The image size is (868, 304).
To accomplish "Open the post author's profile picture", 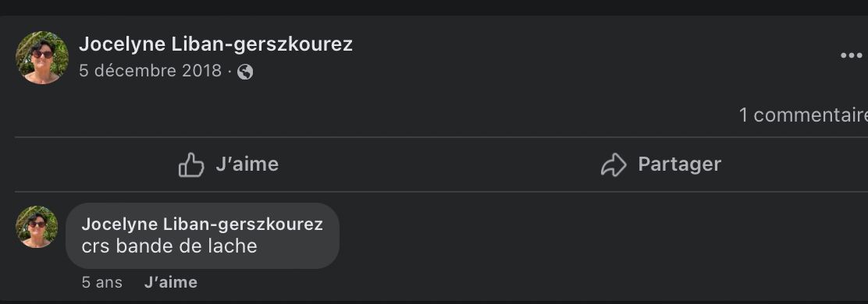I will (42, 58).
